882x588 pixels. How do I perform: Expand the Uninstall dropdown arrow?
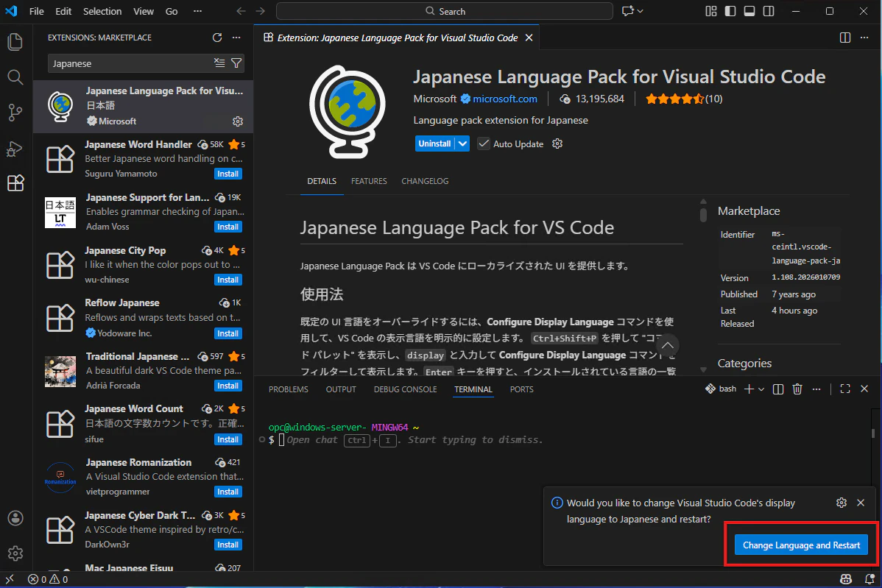(462, 144)
